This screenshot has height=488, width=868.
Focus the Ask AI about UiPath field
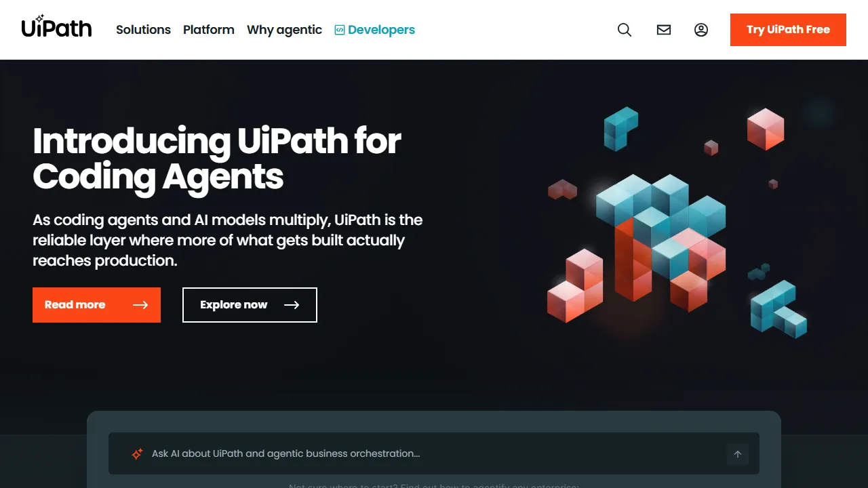coord(434,454)
